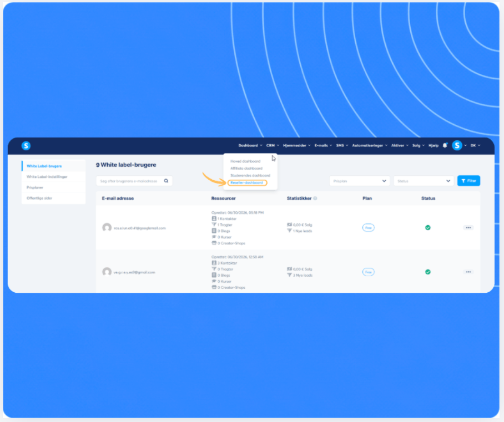This screenshot has height=422, width=504.
Task: Click the Status column header
Action: coord(428,199)
